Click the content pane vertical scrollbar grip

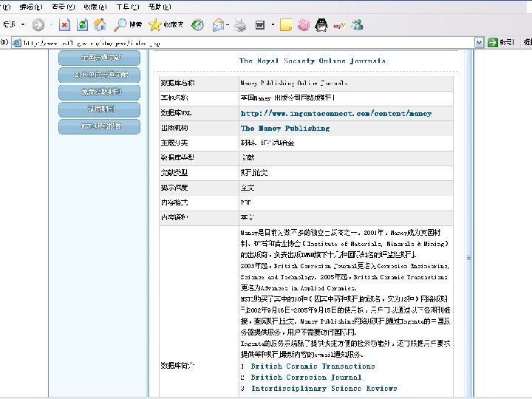point(469,258)
